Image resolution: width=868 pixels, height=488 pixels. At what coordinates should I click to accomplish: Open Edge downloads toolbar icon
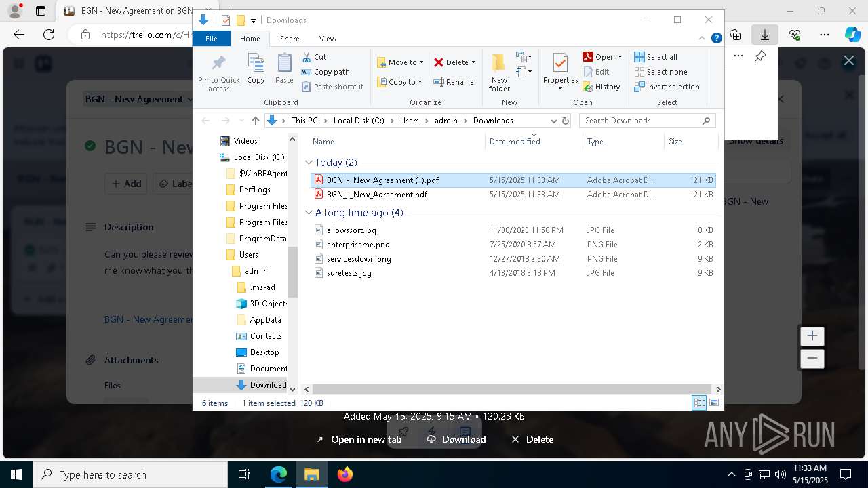click(764, 35)
